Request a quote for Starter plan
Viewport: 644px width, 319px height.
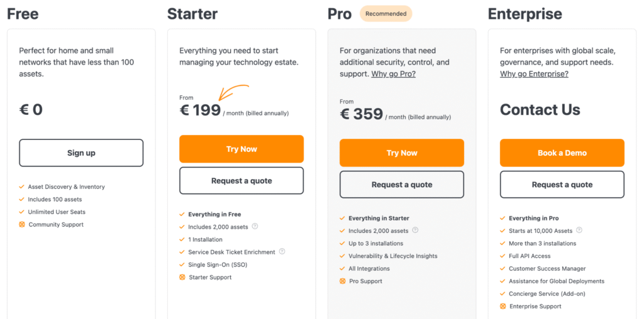pos(241,180)
